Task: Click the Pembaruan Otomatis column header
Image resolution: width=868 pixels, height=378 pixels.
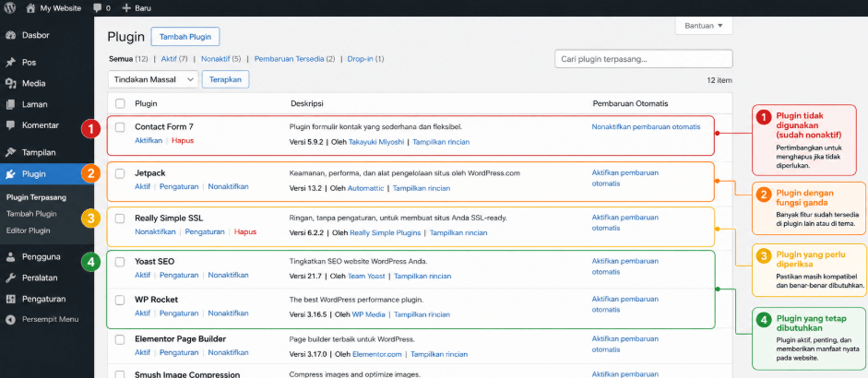Action: click(630, 103)
